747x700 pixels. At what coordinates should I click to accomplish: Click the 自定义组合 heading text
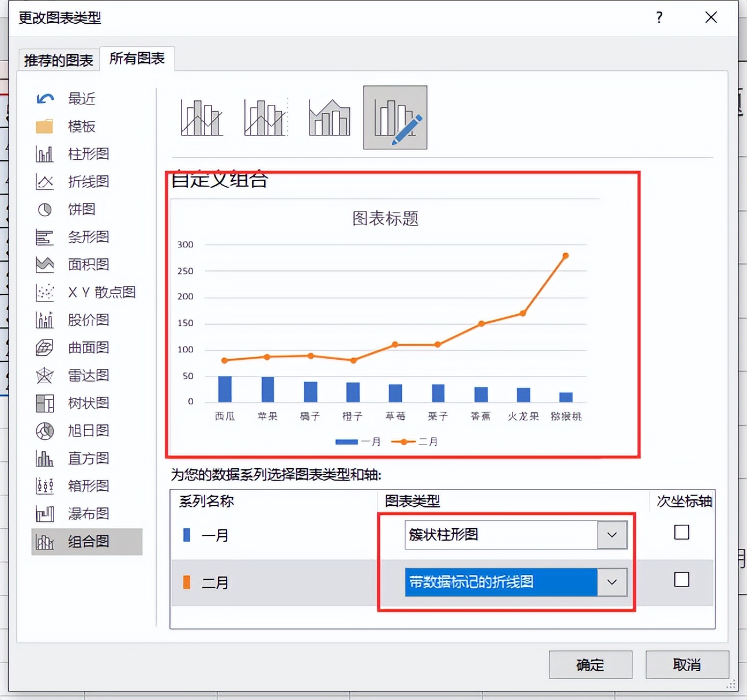tap(220, 179)
